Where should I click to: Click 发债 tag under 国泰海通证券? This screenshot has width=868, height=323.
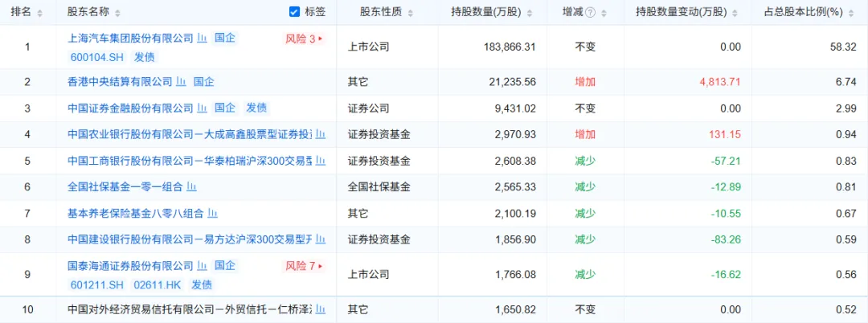201,285
